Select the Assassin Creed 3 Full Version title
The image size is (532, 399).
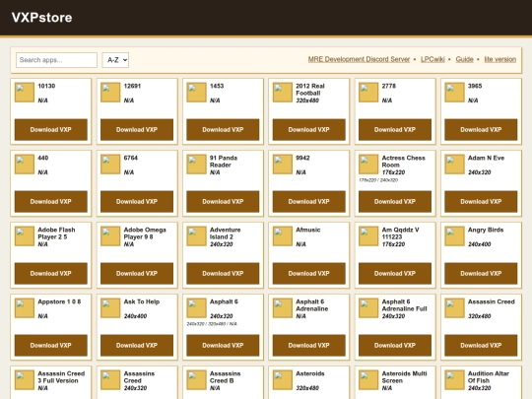(61, 377)
